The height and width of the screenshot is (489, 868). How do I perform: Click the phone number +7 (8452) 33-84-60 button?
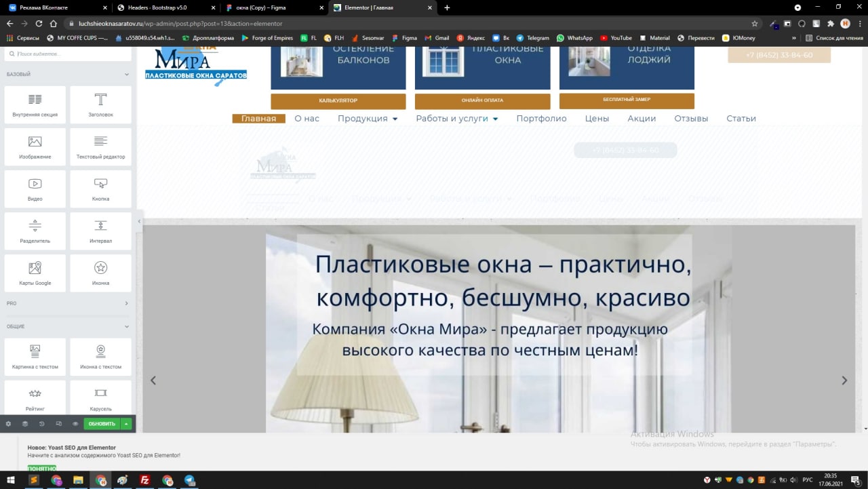pyautogui.click(x=779, y=55)
